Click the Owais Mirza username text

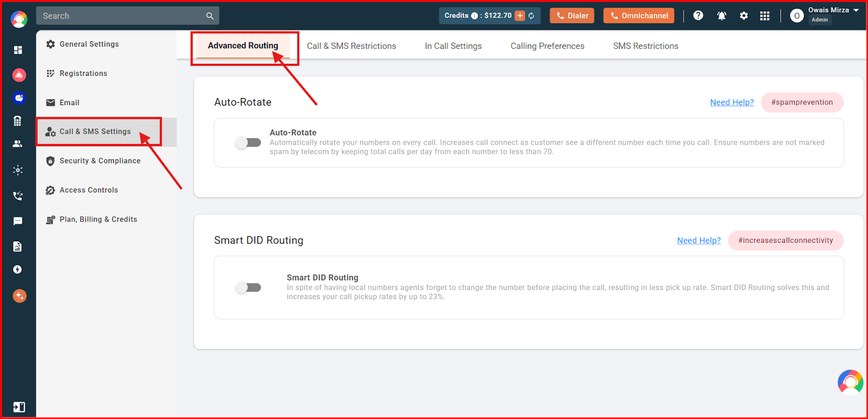coord(828,10)
